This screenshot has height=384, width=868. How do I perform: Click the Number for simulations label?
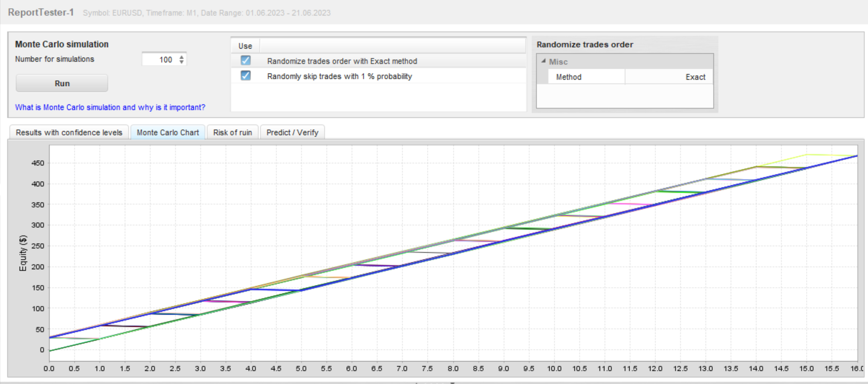[54, 59]
